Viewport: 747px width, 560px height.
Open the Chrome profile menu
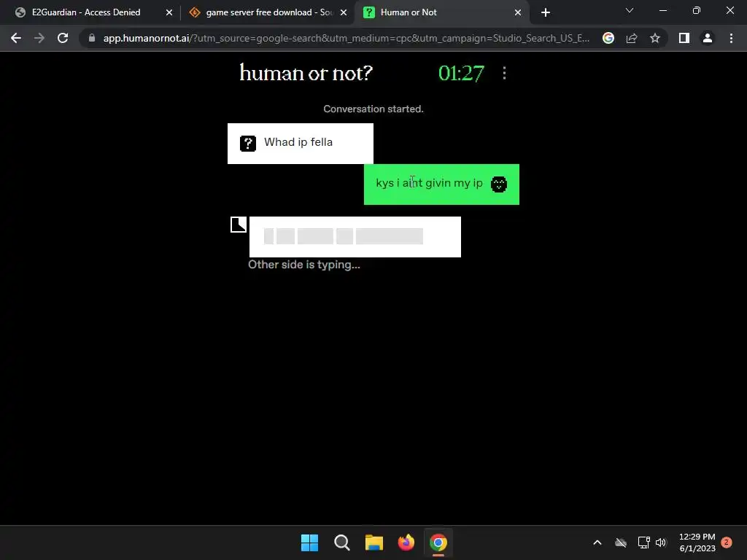[x=708, y=38]
